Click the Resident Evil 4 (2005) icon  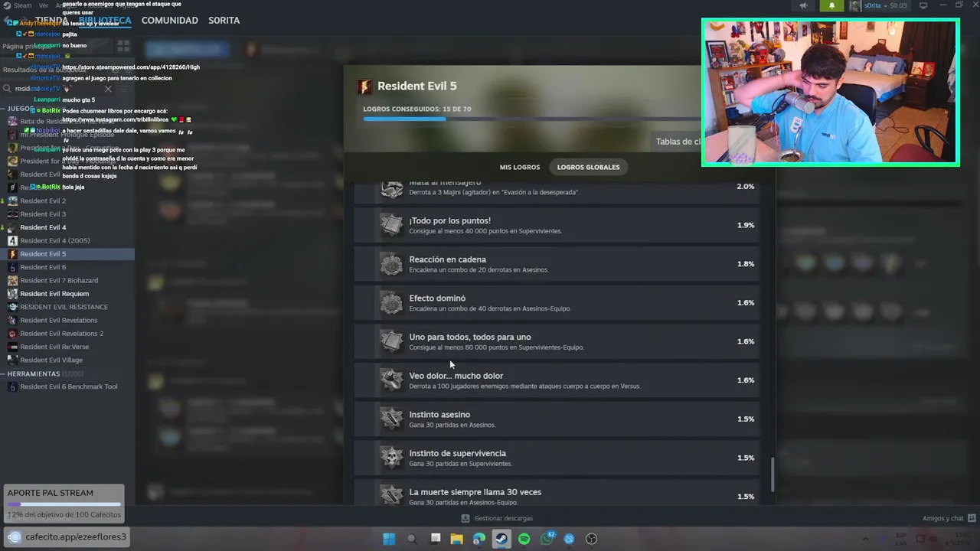point(12,241)
